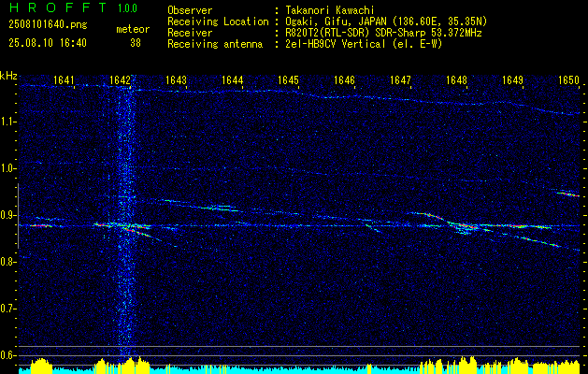
Task: Click the Observer field label
Action: click(x=190, y=10)
